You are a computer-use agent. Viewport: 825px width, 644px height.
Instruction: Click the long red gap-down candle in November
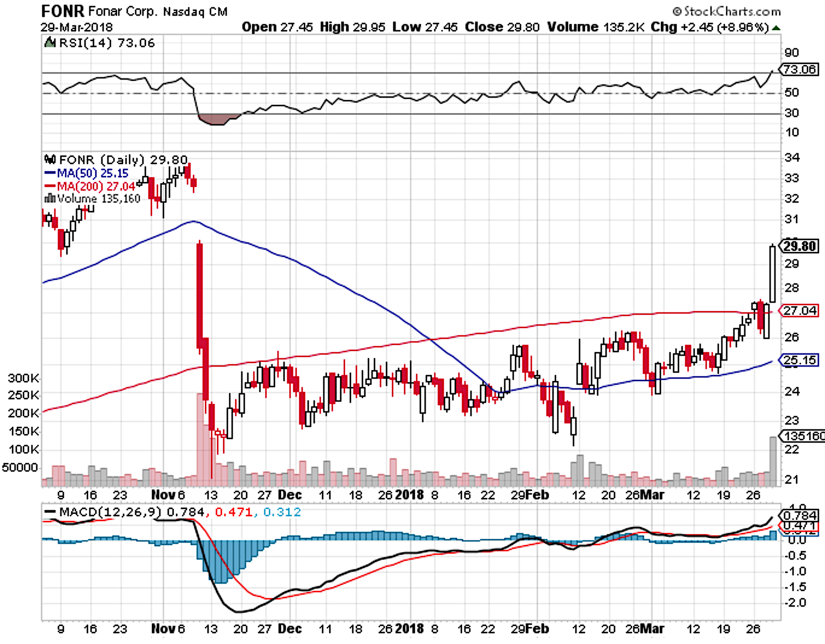[200, 295]
